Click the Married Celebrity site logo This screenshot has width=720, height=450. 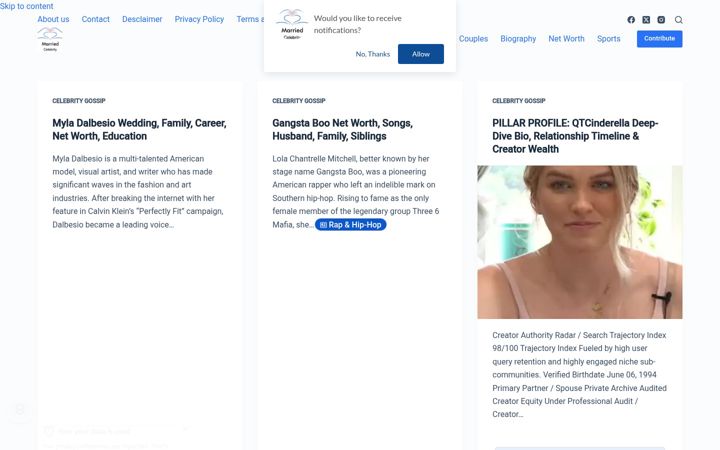pos(50,39)
